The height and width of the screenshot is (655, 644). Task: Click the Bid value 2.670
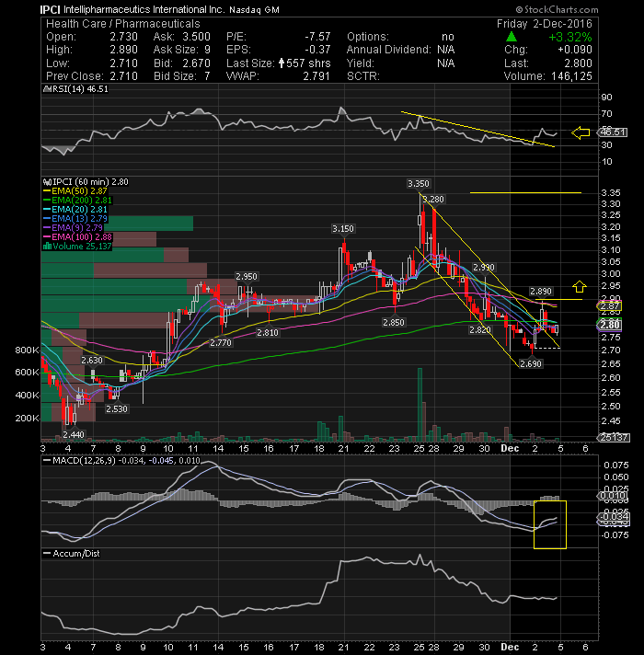tap(196, 63)
